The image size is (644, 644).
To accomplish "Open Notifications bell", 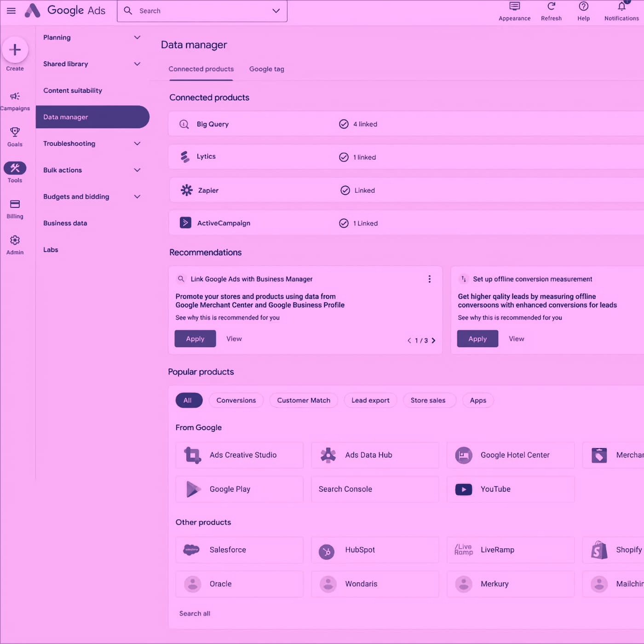I will 621,6.
